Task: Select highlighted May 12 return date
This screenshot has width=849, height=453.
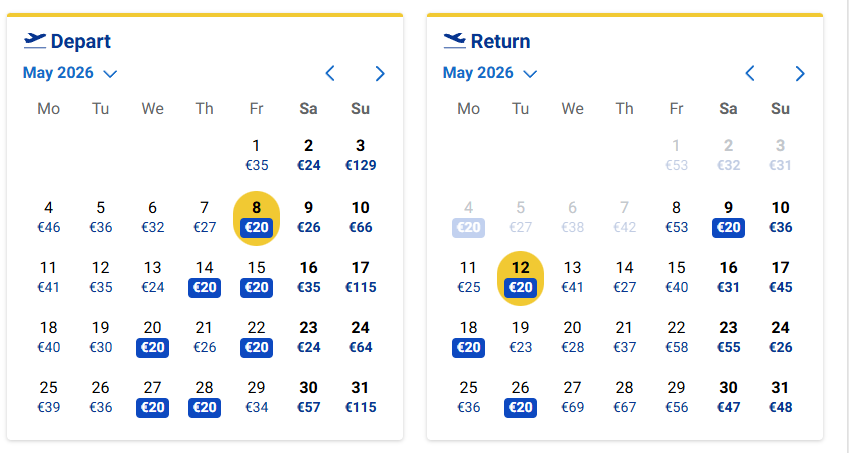Action: click(x=521, y=277)
